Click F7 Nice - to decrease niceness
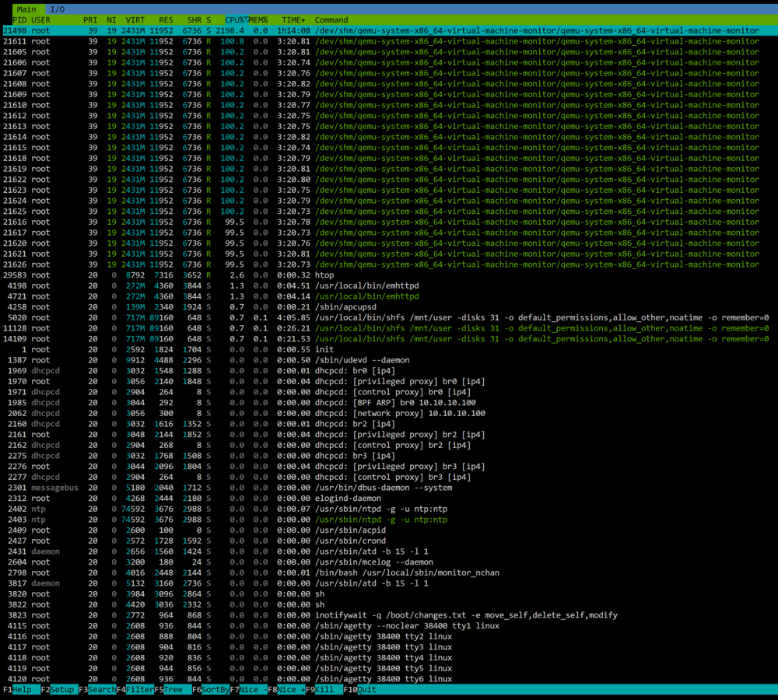Viewport: 778px width, 700px height. [x=249, y=690]
